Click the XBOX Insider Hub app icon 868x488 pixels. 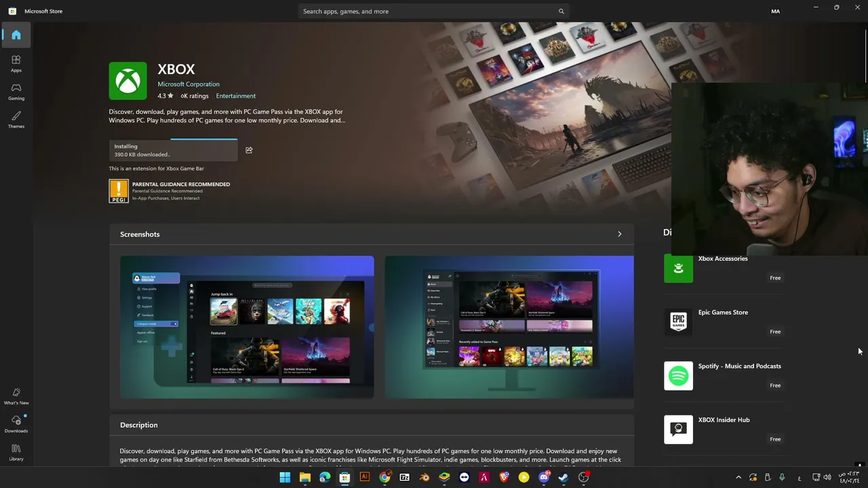(x=678, y=430)
